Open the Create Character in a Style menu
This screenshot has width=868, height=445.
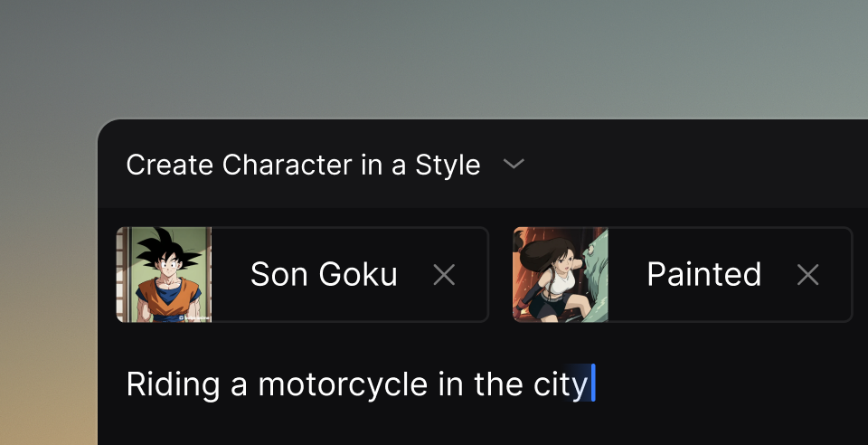[303, 166]
